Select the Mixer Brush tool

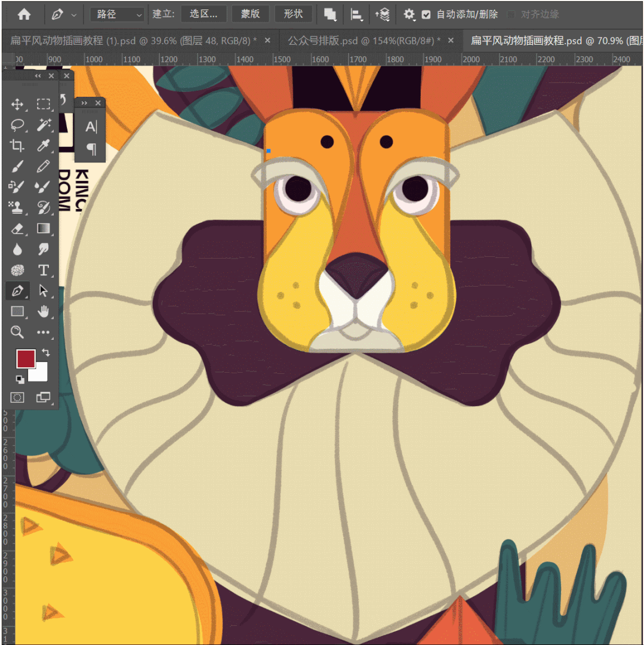43,187
